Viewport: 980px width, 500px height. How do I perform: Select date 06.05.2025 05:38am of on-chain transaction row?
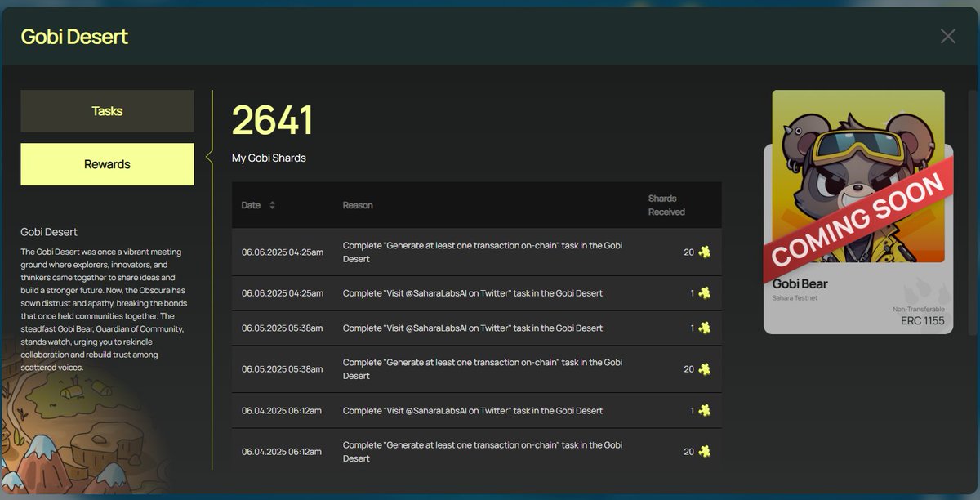click(x=283, y=369)
